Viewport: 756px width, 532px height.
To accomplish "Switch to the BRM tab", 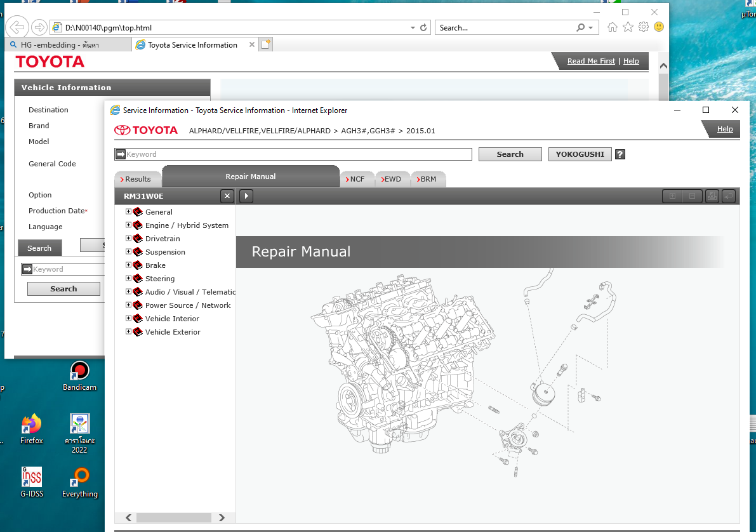I will coord(427,179).
